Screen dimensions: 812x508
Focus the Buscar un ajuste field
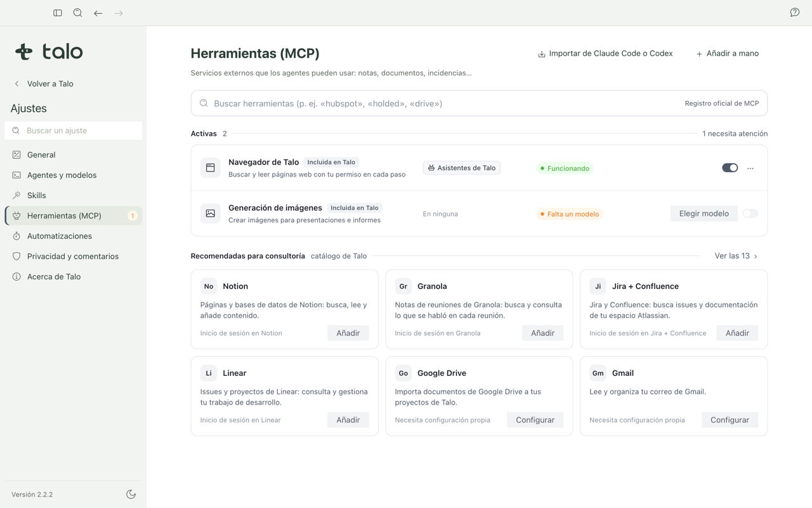(x=74, y=131)
